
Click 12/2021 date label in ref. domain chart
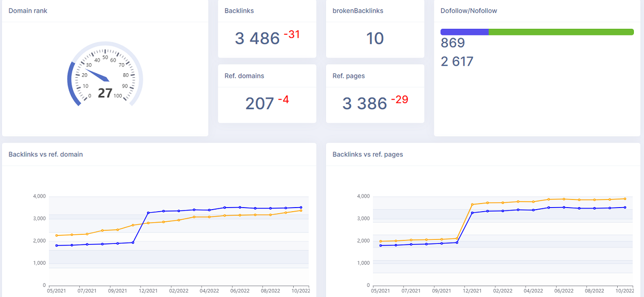tap(148, 291)
